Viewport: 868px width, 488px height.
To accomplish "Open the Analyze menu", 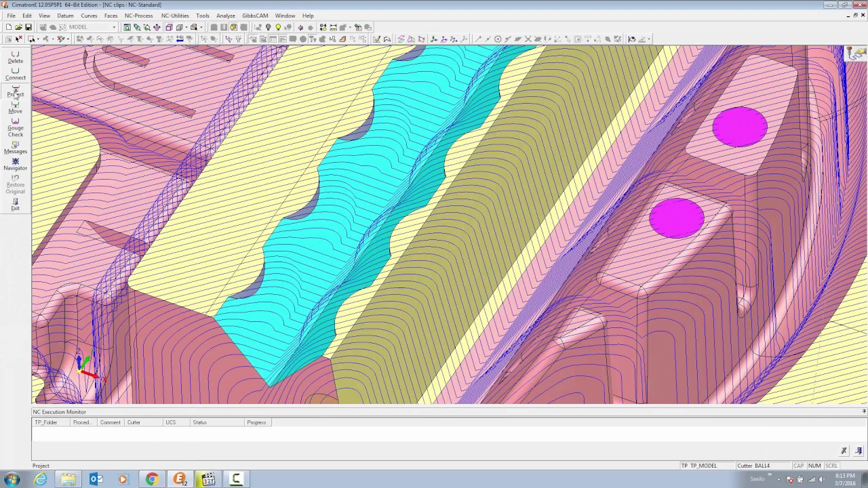I will point(226,16).
